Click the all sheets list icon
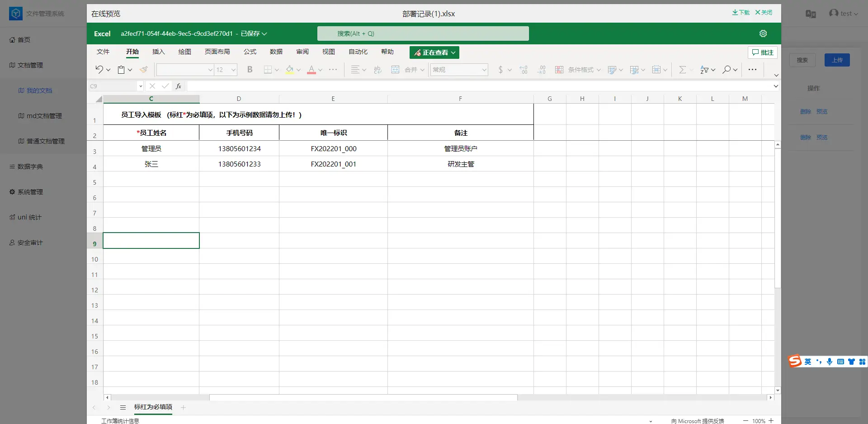The image size is (868, 424). coord(123,408)
